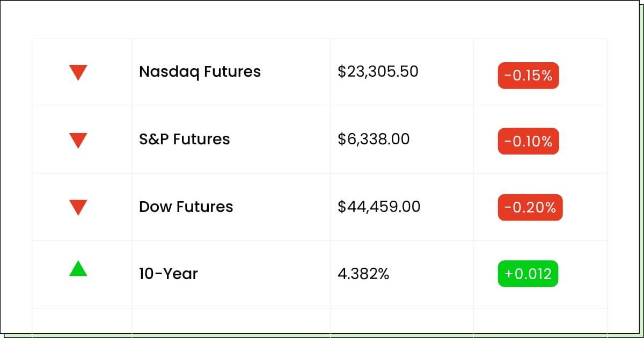Click the 4.382% yield value
This screenshot has height=338, width=644.
pos(363,274)
